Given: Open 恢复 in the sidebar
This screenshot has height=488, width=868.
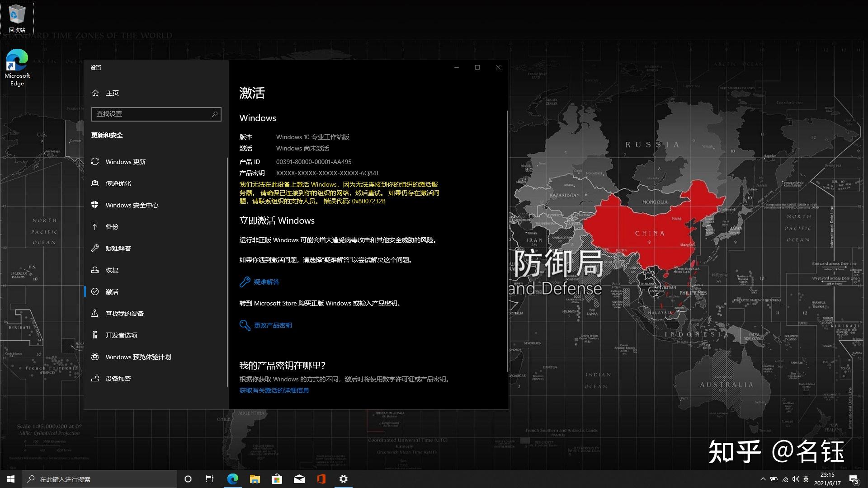Looking at the screenshot, I should (112, 270).
